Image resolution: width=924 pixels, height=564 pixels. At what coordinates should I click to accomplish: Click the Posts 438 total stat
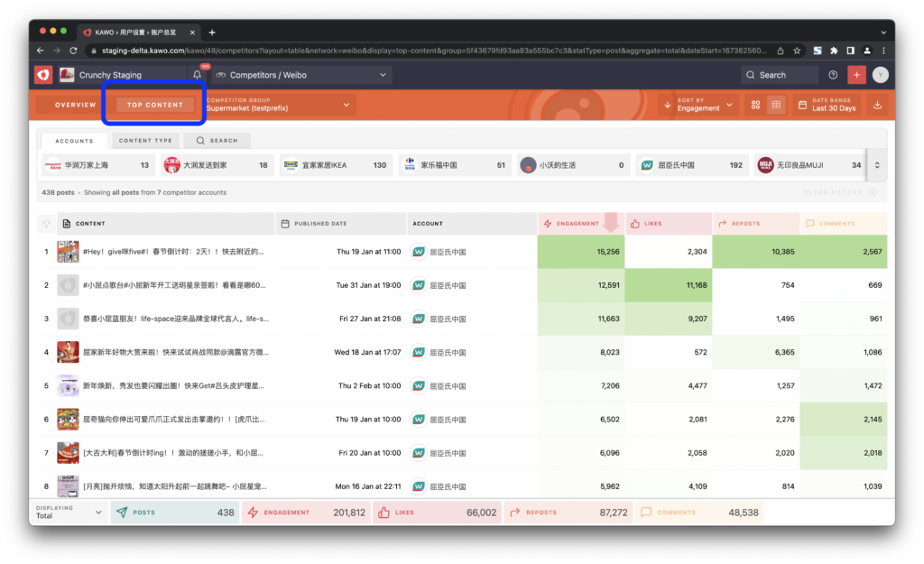[x=175, y=513]
